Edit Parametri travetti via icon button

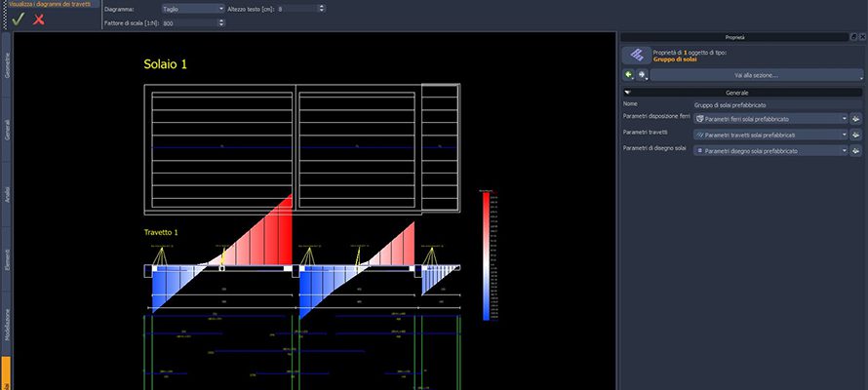point(856,135)
